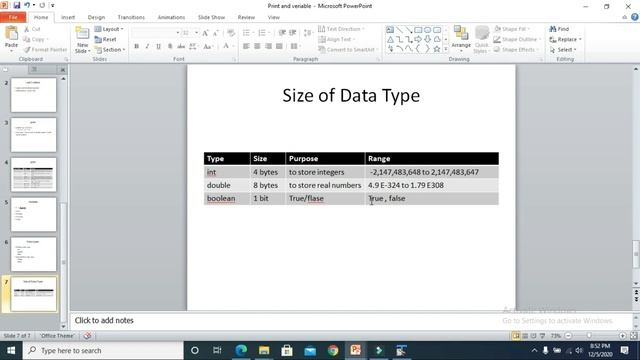Expand Text Direction options

point(341,29)
